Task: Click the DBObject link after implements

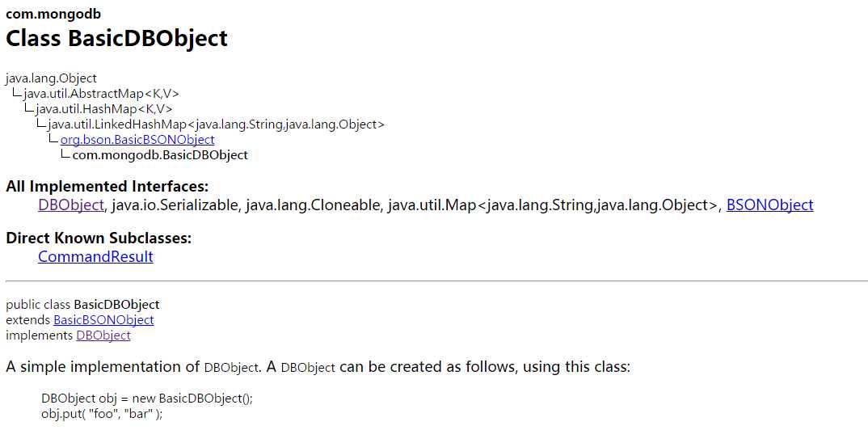Action: point(103,335)
